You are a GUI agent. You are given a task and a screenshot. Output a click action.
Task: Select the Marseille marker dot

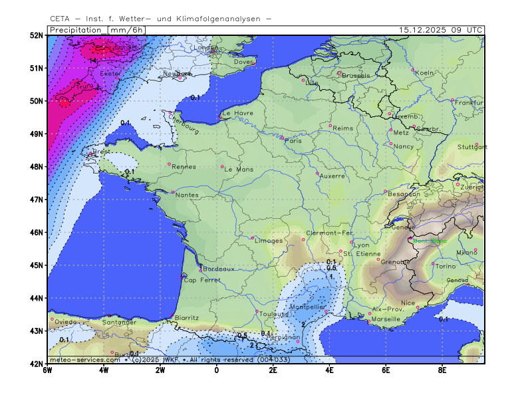coord(369,322)
